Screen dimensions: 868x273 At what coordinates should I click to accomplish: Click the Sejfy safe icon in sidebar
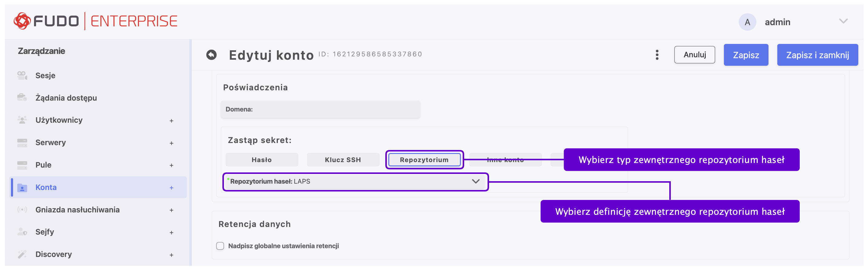[22, 232]
